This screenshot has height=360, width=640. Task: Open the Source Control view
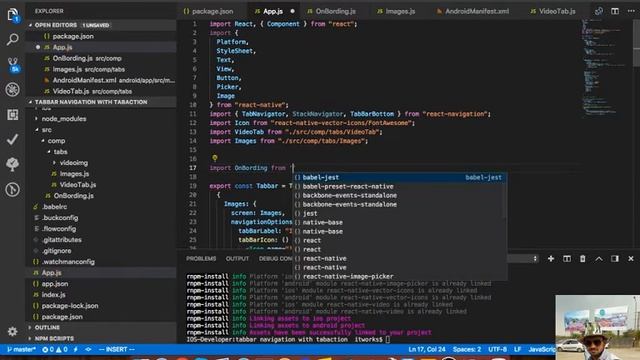(x=13, y=64)
